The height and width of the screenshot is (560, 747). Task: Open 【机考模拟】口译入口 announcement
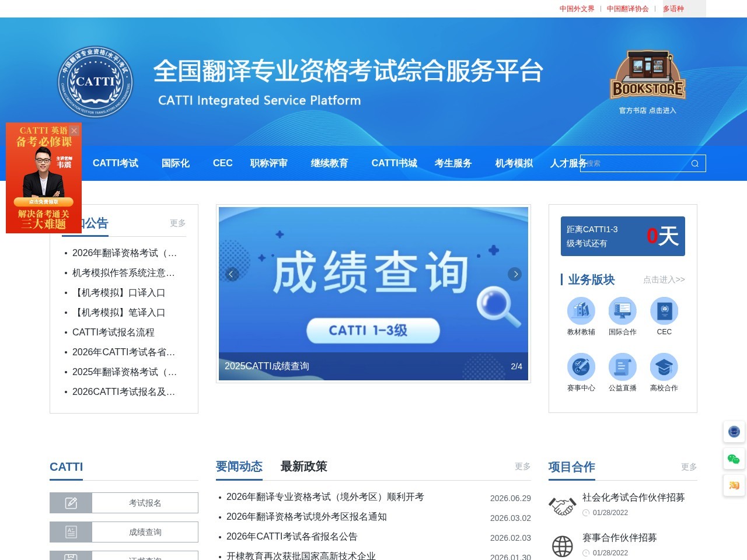[119, 293]
